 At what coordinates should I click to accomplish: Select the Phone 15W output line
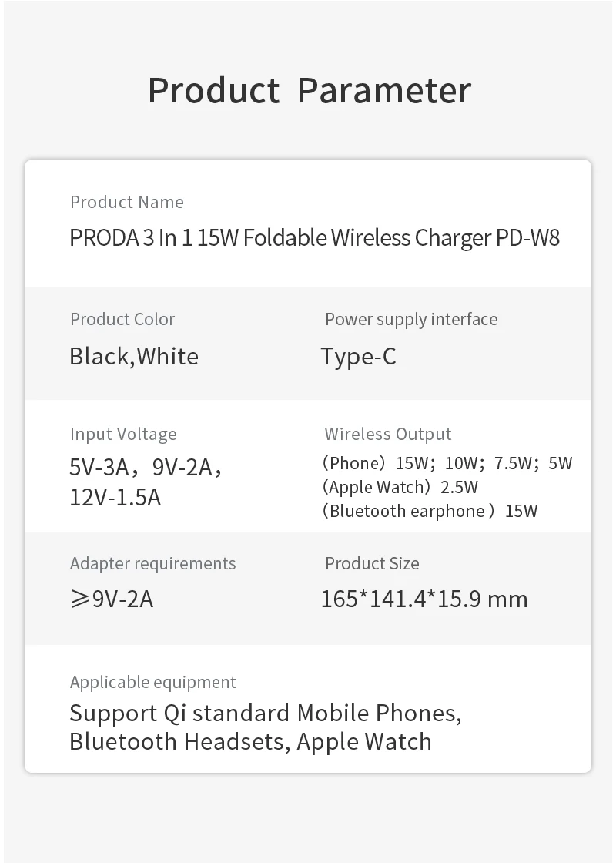tap(447, 463)
